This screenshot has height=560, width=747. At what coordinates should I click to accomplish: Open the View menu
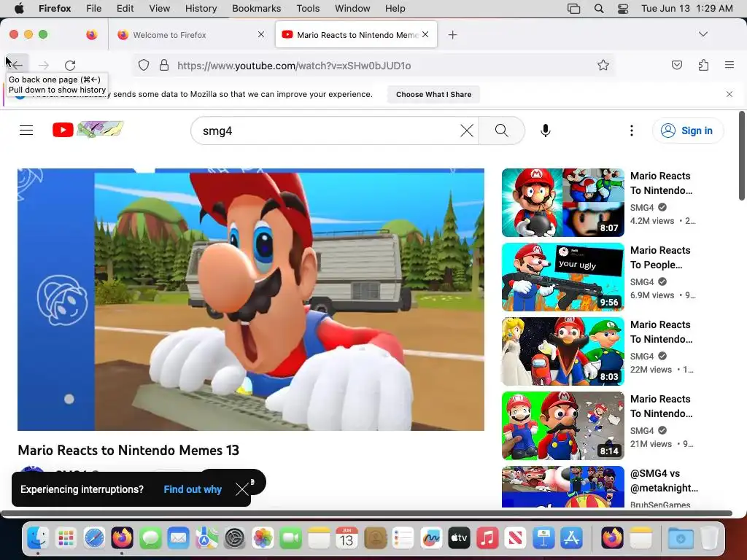[159, 9]
